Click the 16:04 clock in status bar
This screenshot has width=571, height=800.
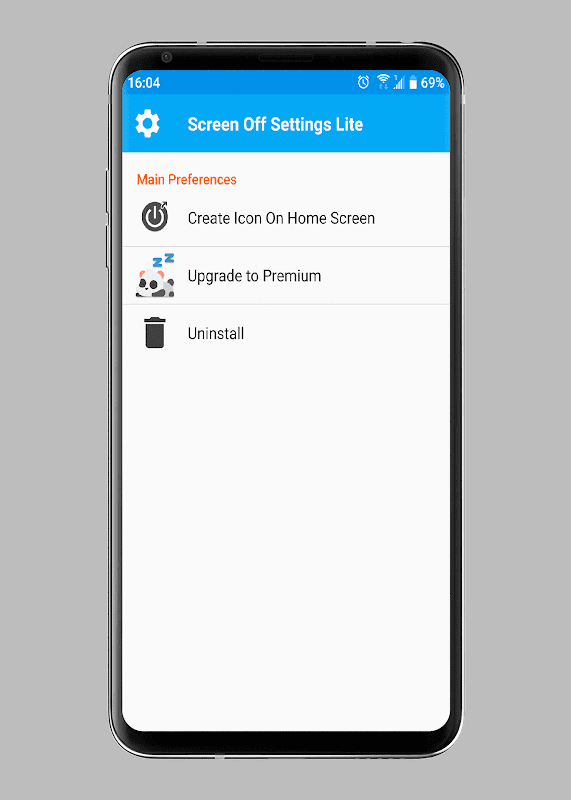click(x=144, y=83)
